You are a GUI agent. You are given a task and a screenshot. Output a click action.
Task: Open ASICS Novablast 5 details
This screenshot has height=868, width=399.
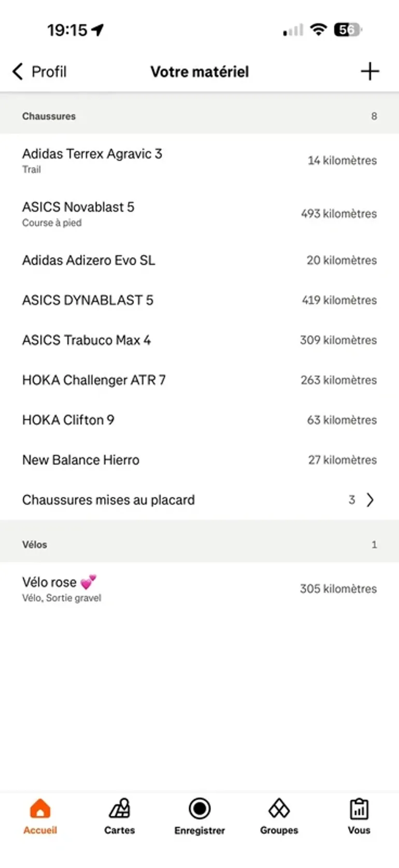pyautogui.click(x=199, y=214)
